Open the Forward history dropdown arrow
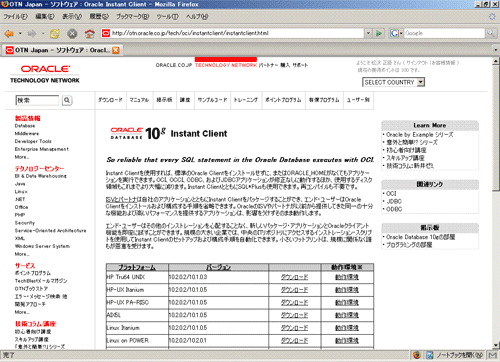 43,33
